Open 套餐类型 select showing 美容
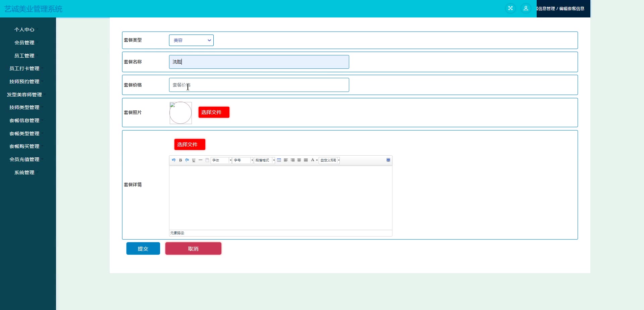644x310 pixels. [191, 40]
